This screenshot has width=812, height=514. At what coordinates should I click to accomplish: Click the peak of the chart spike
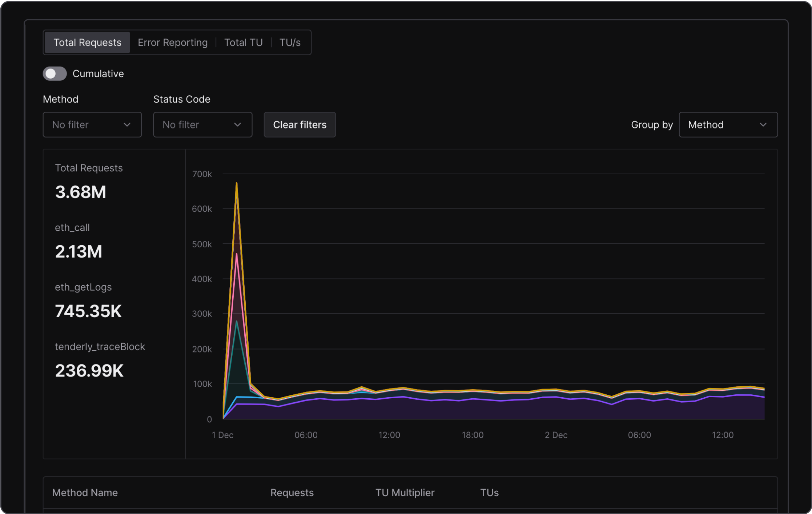point(237,184)
